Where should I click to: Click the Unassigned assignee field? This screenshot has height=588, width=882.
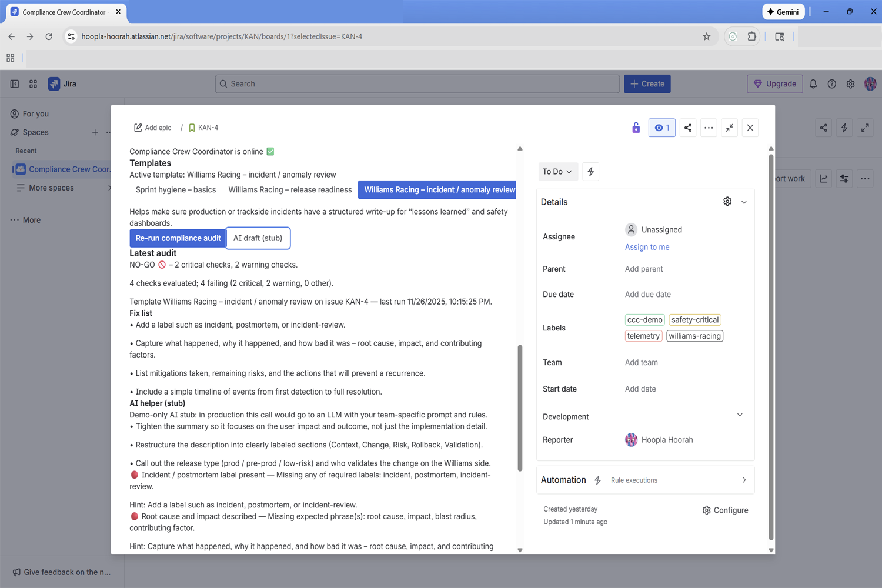(654, 230)
